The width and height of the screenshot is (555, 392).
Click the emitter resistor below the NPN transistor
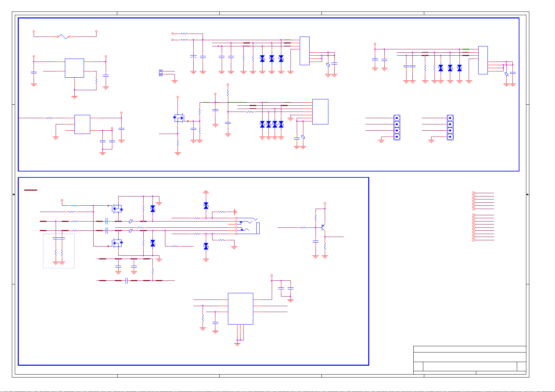click(325, 246)
